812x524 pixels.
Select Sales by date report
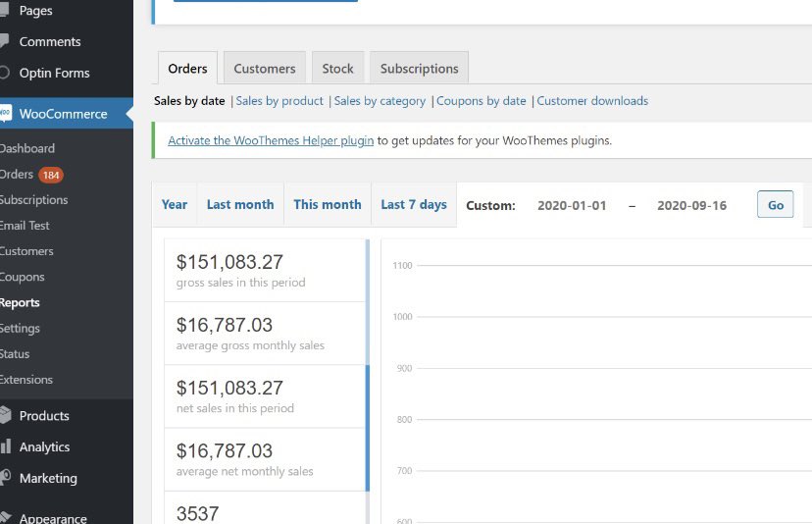(189, 100)
